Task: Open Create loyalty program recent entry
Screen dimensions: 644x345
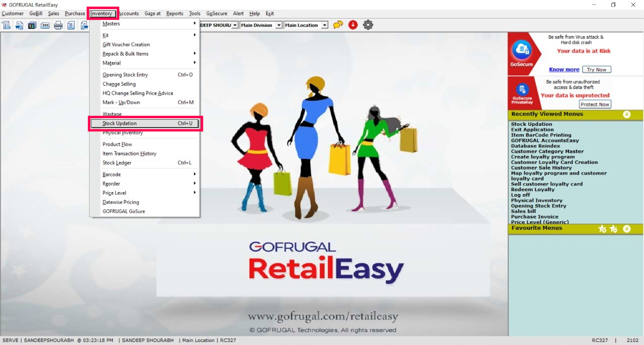Action: (x=543, y=157)
